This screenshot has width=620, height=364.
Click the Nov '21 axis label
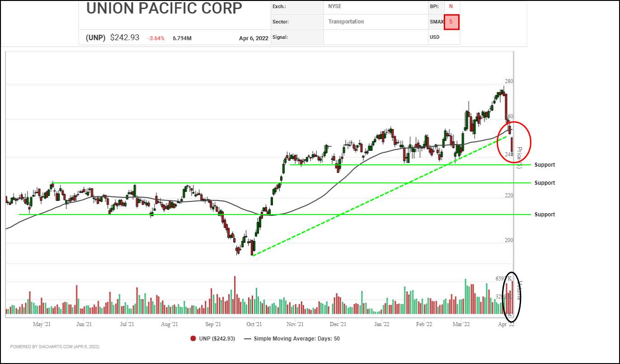[x=294, y=324]
